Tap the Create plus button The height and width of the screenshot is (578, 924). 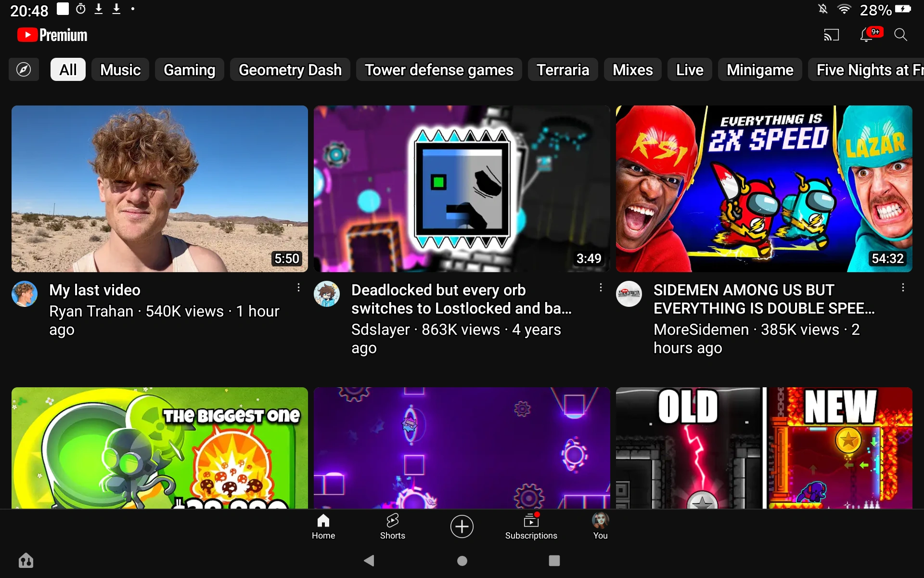tap(462, 526)
